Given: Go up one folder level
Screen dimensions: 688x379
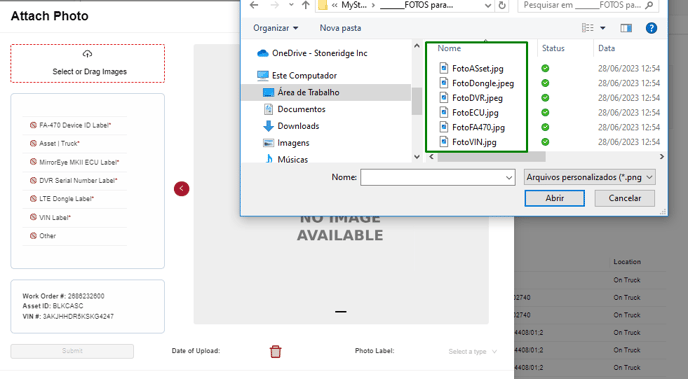Looking at the screenshot, I should point(306,5).
